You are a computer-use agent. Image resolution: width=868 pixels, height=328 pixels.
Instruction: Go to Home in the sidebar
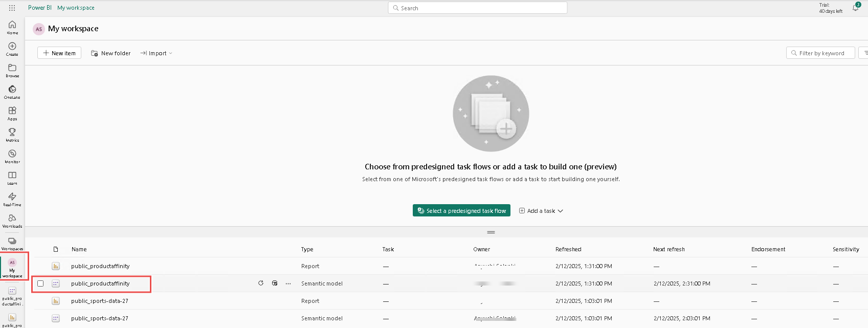(12, 27)
